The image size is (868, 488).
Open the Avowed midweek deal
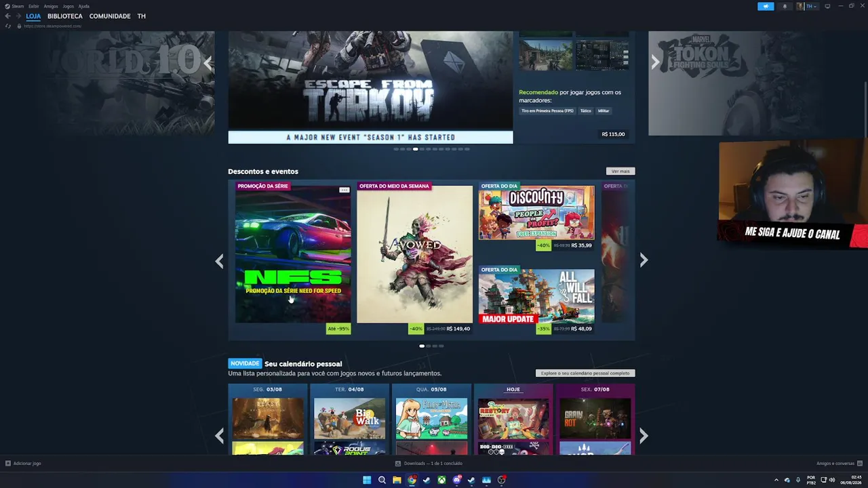coord(414,254)
